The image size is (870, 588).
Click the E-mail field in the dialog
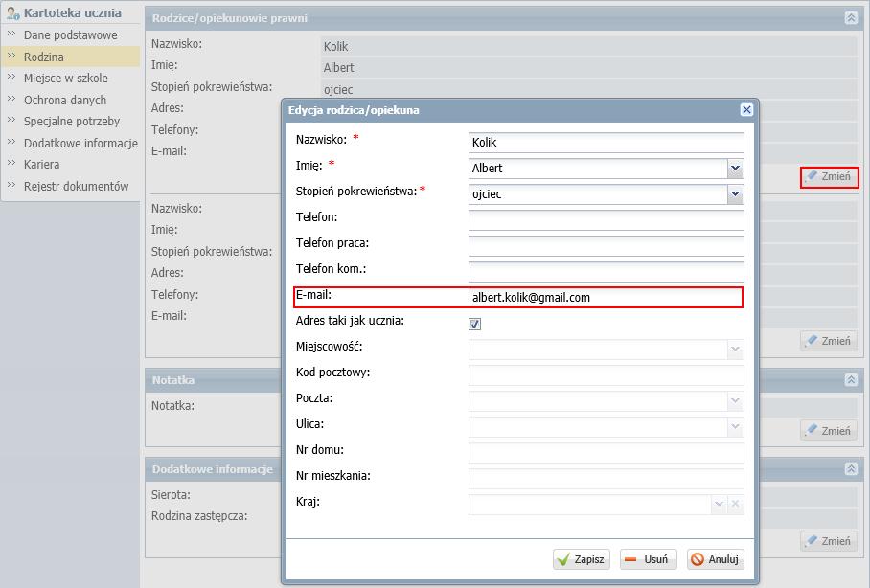605,297
